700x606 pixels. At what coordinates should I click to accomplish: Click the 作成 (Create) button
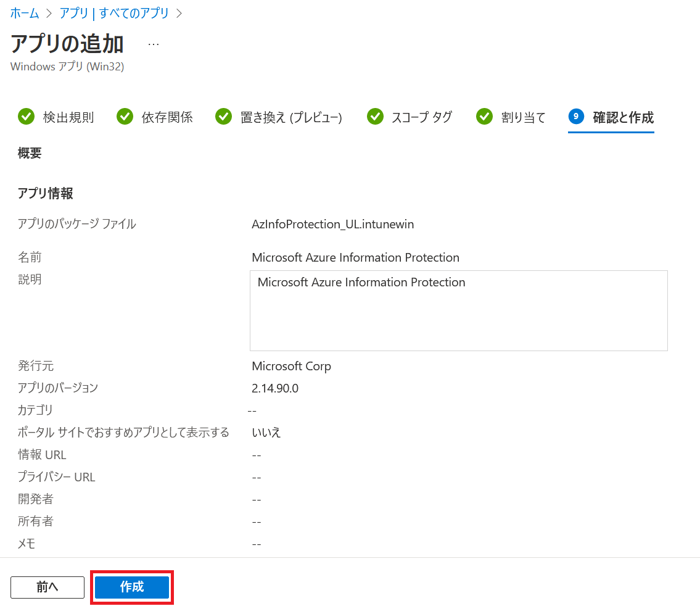click(x=132, y=587)
